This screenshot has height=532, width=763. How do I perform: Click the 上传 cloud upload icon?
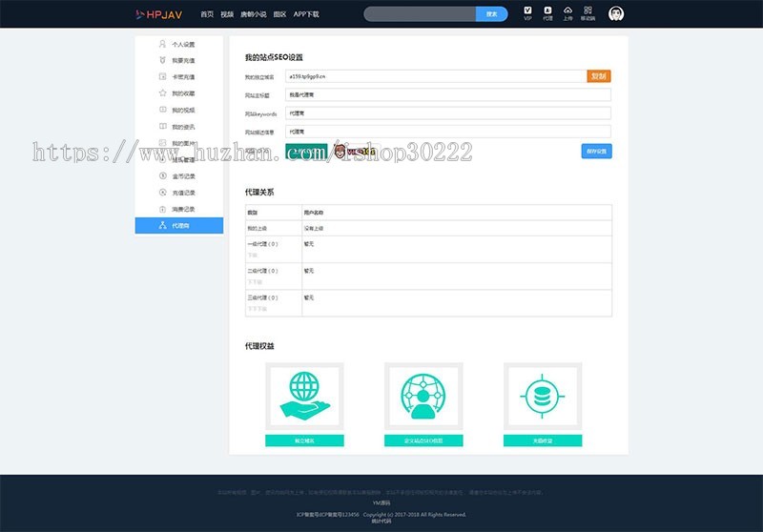tap(567, 13)
